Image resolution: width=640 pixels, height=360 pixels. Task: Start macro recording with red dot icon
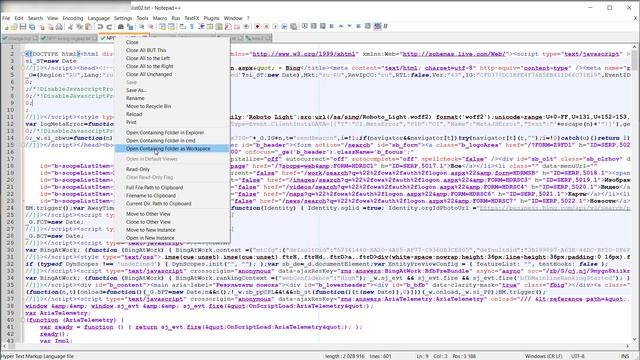tap(257, 27)
